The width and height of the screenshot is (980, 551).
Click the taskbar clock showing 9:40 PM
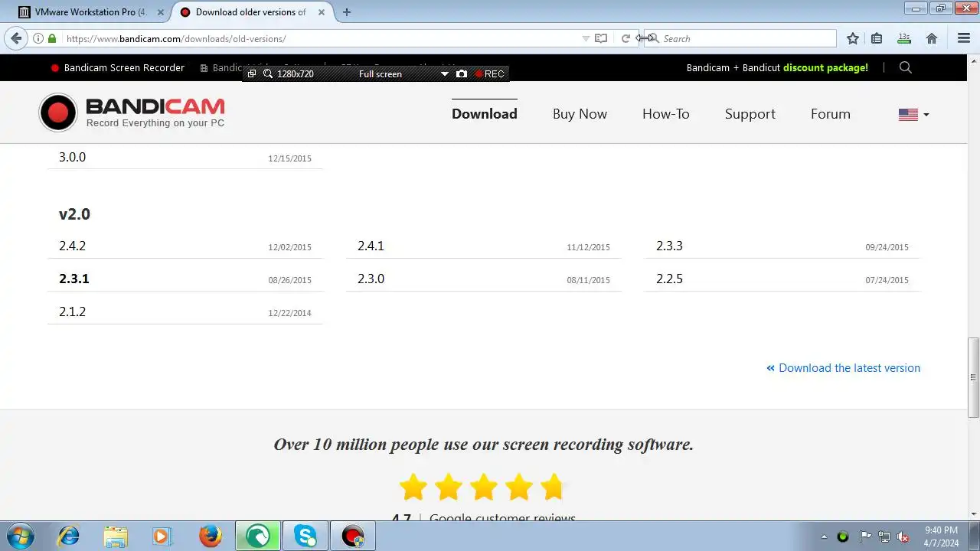[941, 536]
